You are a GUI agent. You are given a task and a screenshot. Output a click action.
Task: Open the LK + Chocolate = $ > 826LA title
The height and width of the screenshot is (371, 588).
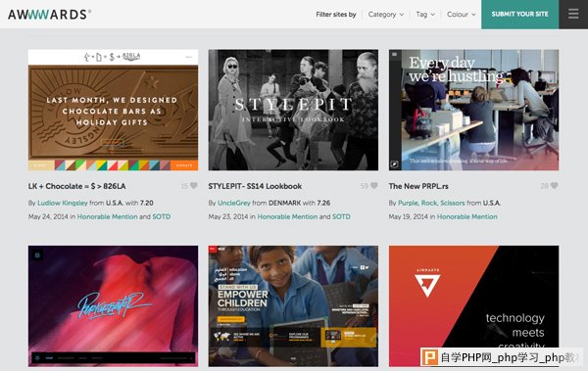[76, 186]
